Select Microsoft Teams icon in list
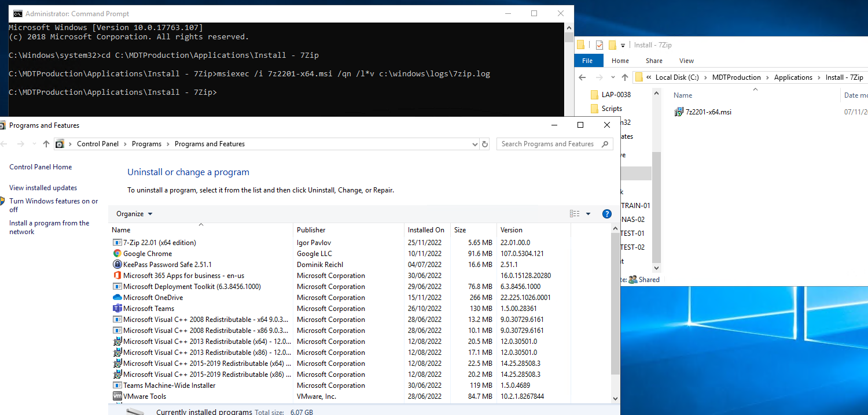The height and width of the screenshot is (415, 868). tap(117, 309)
